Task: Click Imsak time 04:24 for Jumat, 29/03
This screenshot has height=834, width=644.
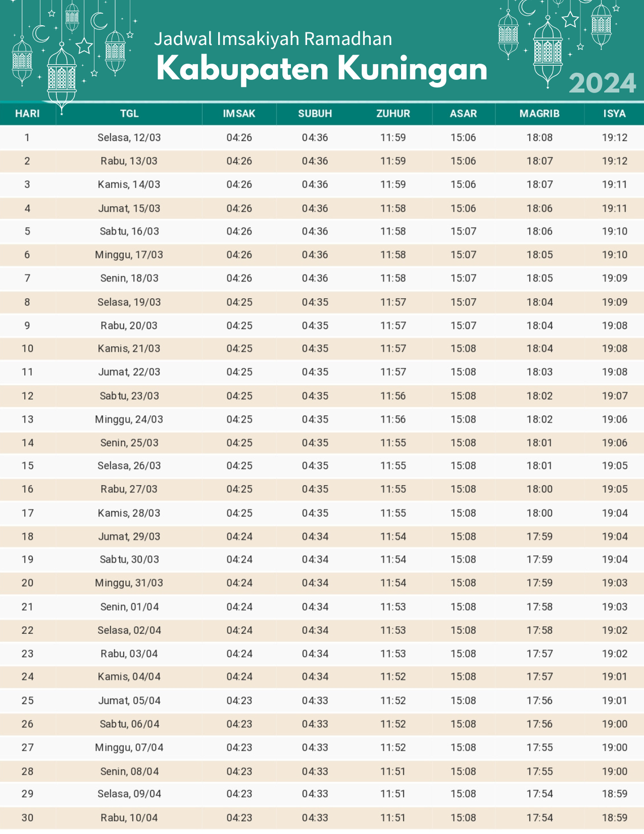Action: tap(239, 536)
